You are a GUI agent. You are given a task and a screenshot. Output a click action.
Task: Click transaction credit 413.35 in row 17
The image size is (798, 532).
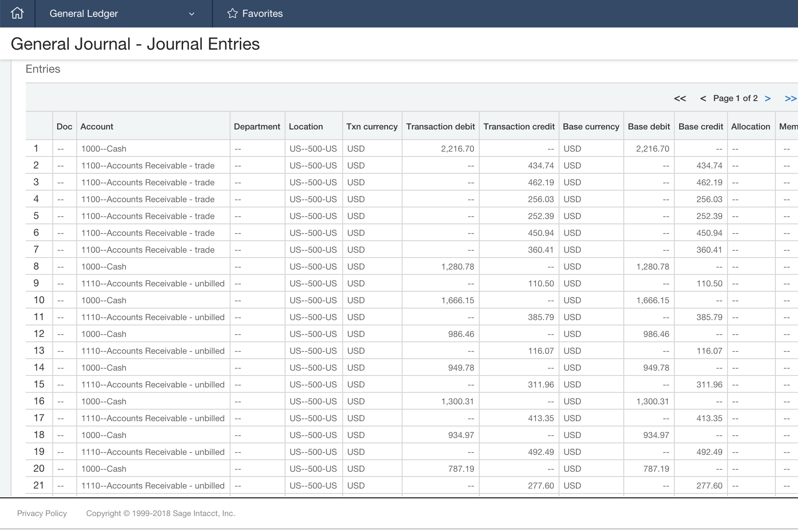pos(541,418)
